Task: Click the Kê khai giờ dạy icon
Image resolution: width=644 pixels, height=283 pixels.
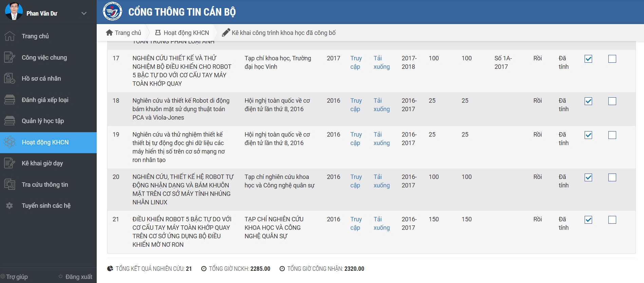Action: click(10, 163)
